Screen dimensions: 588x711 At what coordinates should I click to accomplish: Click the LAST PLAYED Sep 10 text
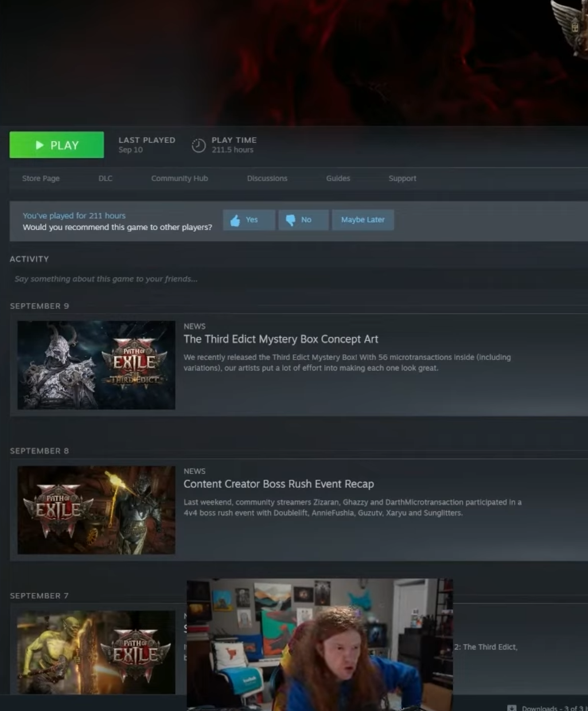pyautogui.click(x=147, y=144)
